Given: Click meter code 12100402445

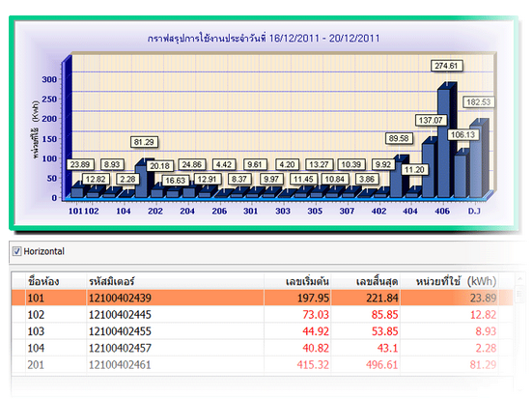Looking at the screenshot, I should tap(120, 315).
